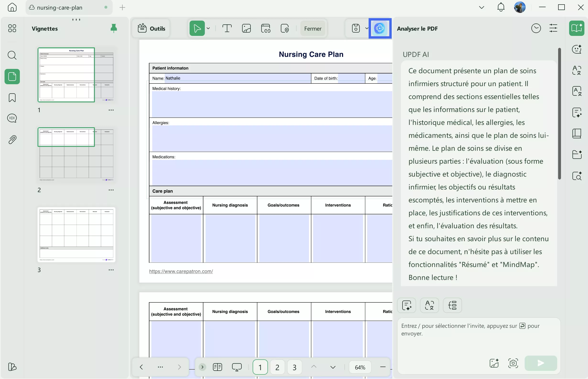This screenshot has height=379, width=588.
Task: Expand the selection tool dropdown arrow
Action: tap(208, 28)
